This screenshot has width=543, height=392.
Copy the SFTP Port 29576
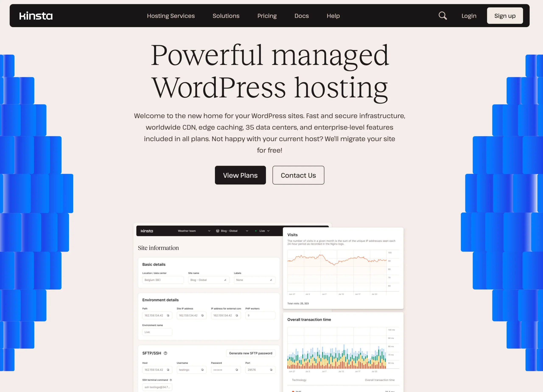(x=271, y=370)
